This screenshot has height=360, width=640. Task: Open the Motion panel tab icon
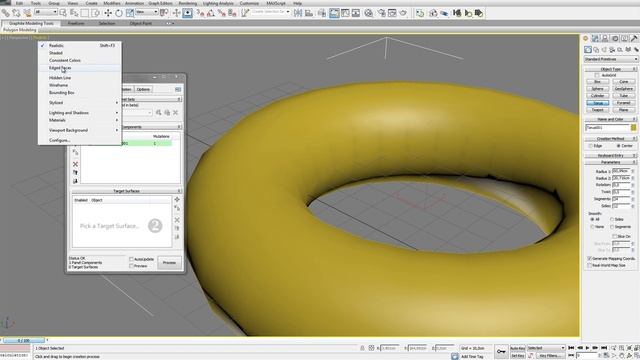[615, 38]
